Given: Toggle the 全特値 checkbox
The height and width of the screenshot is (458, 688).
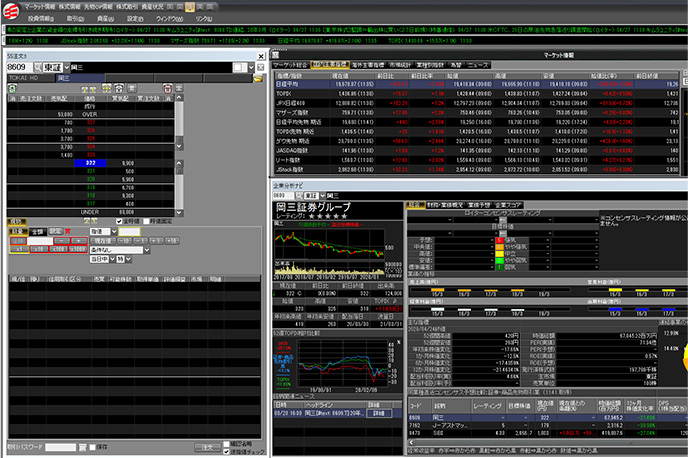Looking at the screenshot, I should 119,221.
